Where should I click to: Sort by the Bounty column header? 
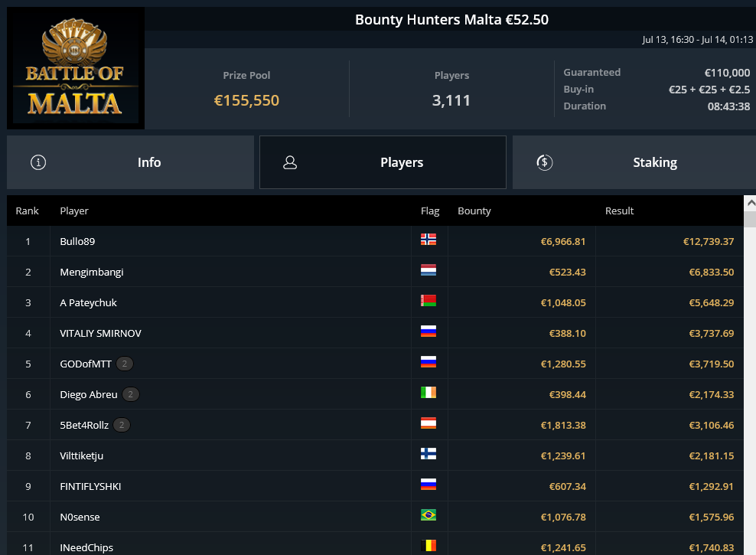(x=474, y=211)
